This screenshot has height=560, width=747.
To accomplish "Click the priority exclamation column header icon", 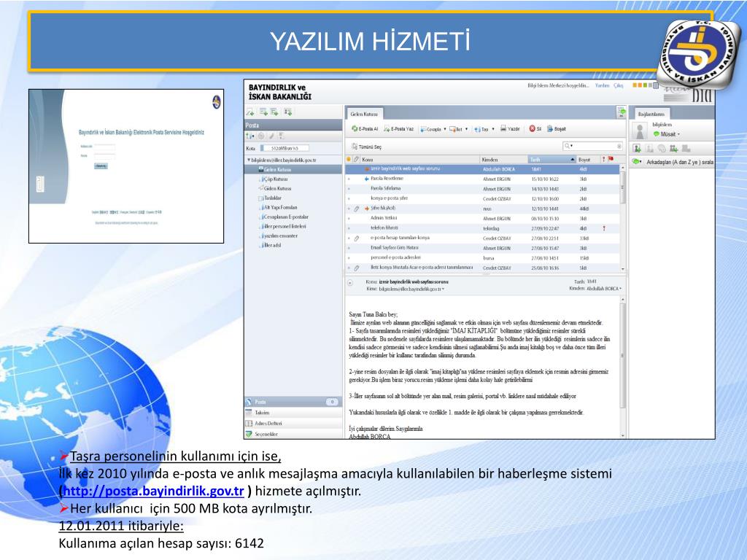I will pyautogui.click(x=603, y=159).
